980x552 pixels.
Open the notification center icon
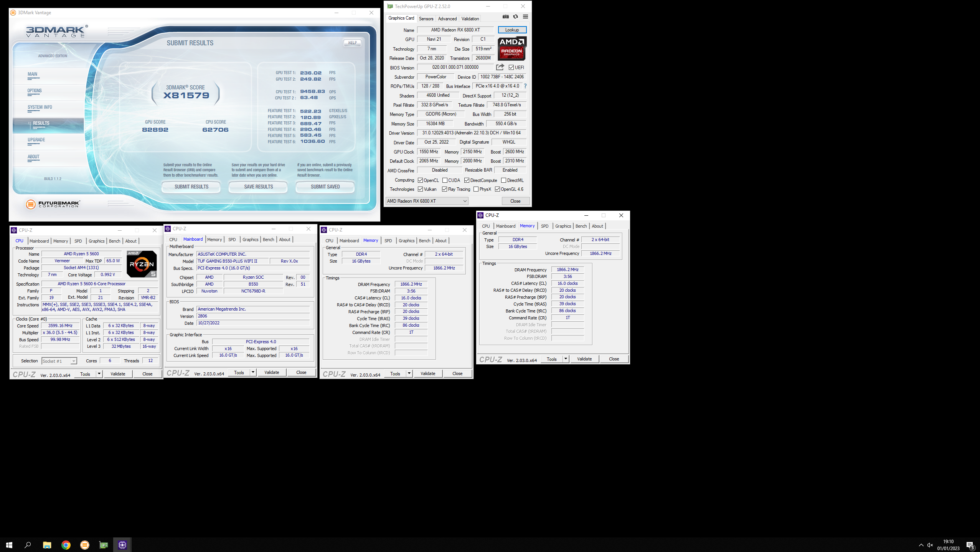tap(970, 545)
